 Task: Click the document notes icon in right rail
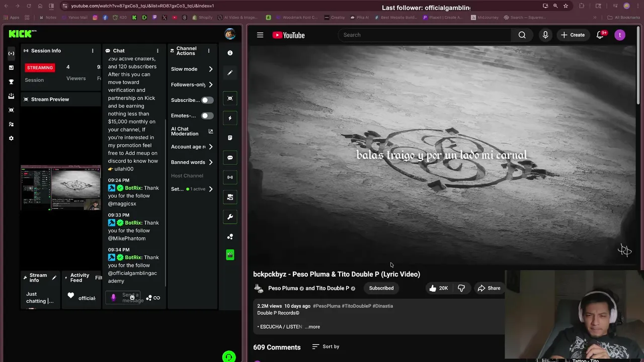pos(230,138)
